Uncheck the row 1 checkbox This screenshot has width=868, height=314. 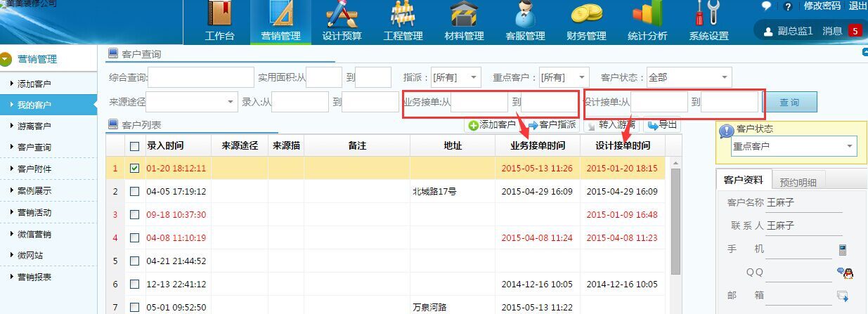click(x=135, y=169)
